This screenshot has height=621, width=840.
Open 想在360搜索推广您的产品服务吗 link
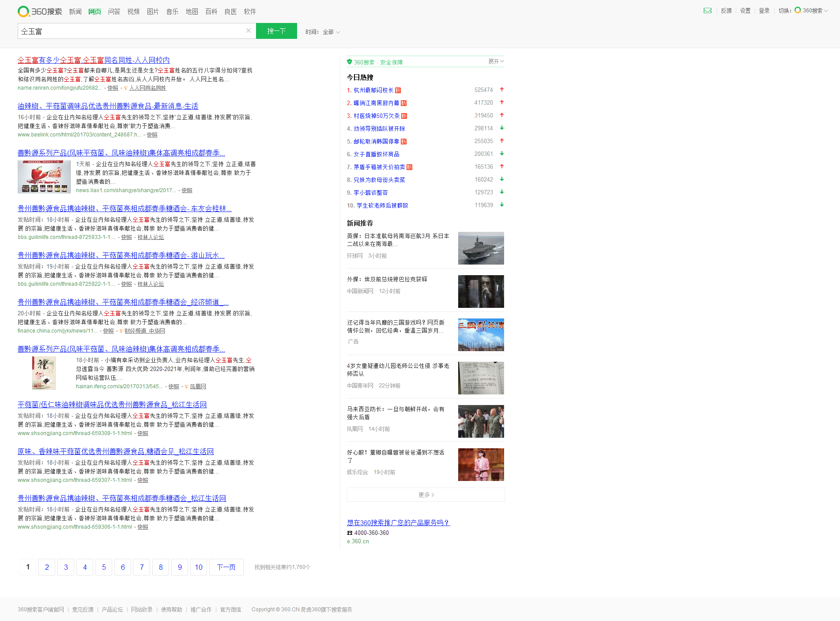tap(398, 523)
